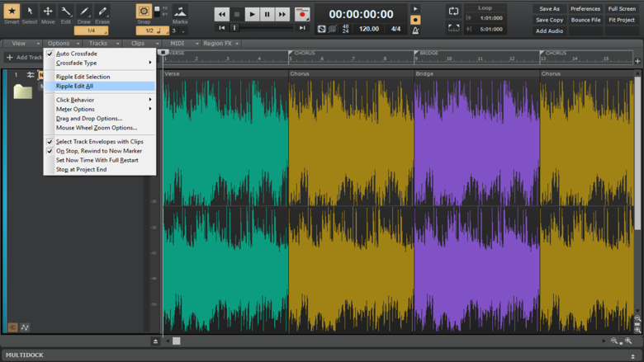Pick the Erase tool
The image size is (644, 362).
pos(102,12)
